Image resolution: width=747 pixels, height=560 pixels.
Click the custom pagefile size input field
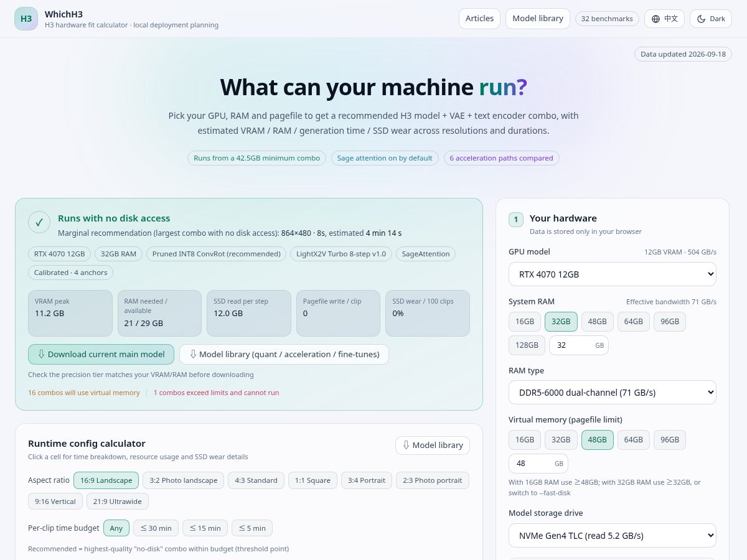point(538,463)
